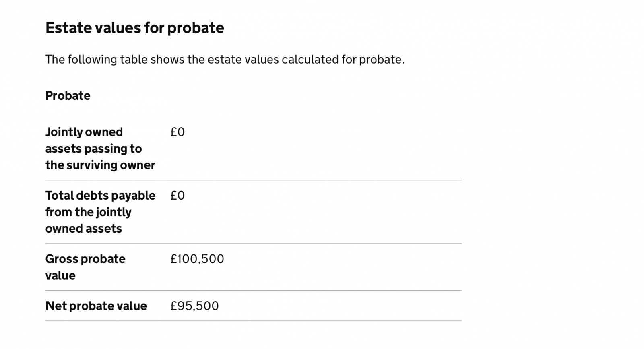Screen dimensions: 644x349
Task: Click the £95,500 net probate amount
Action: click(x=194, y=306)
